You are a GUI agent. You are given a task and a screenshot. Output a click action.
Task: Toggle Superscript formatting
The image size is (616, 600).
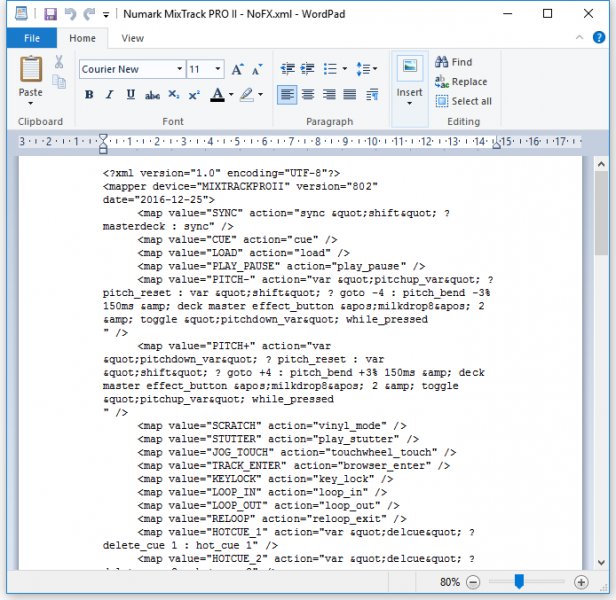click(194, 95)
